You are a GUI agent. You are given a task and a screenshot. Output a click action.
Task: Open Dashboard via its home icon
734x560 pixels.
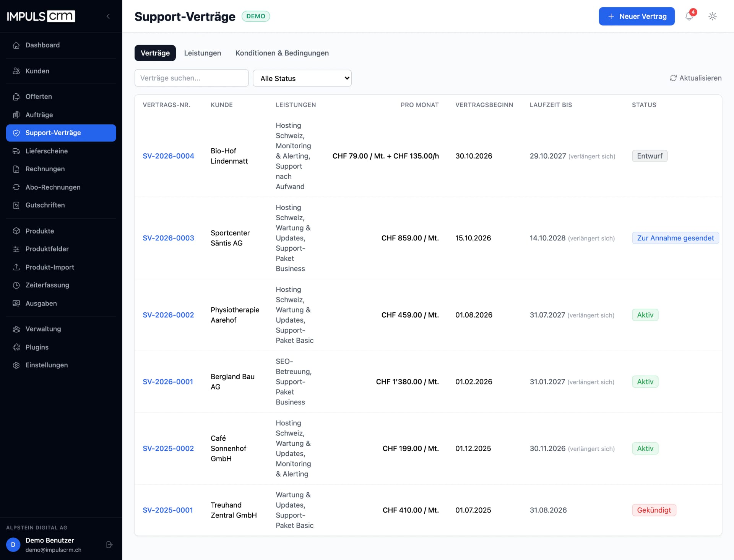pyautogui.click(x=16, y=45)
